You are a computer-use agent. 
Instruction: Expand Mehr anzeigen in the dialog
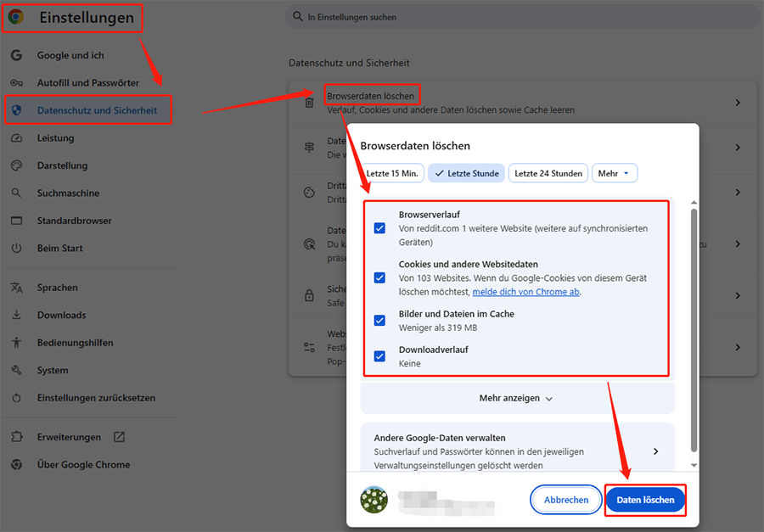516,397
